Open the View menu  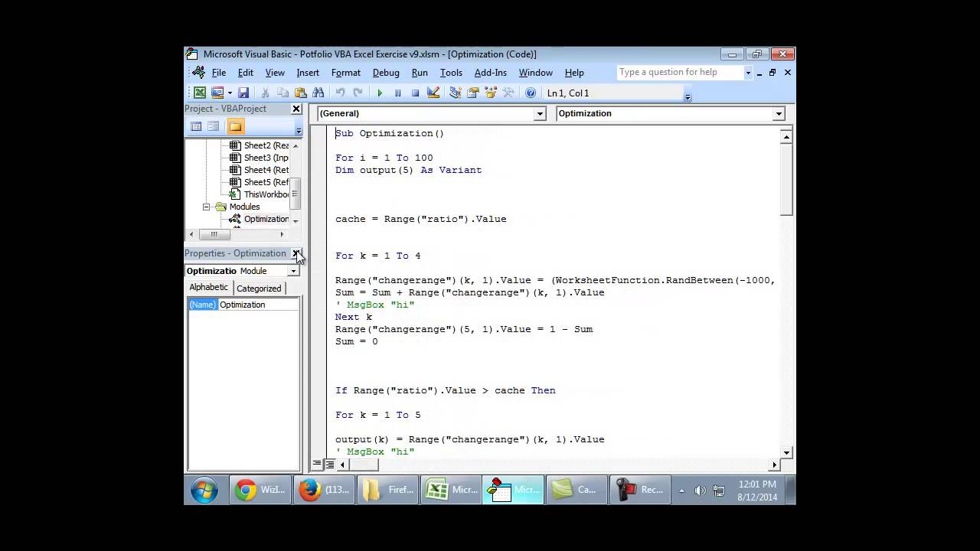(275, 73)
